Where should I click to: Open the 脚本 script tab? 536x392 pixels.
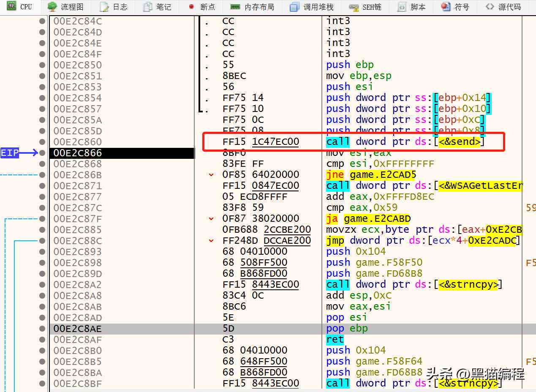tap(412, 7)
